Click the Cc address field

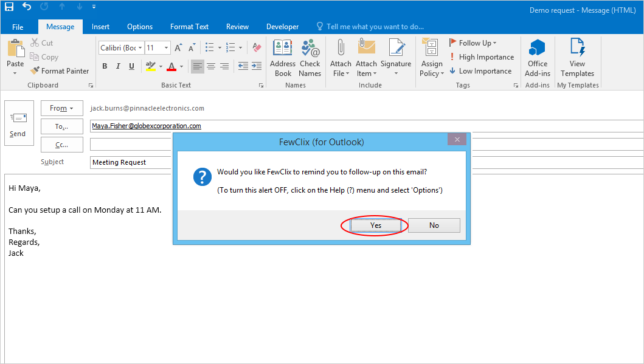click(131, 145)
